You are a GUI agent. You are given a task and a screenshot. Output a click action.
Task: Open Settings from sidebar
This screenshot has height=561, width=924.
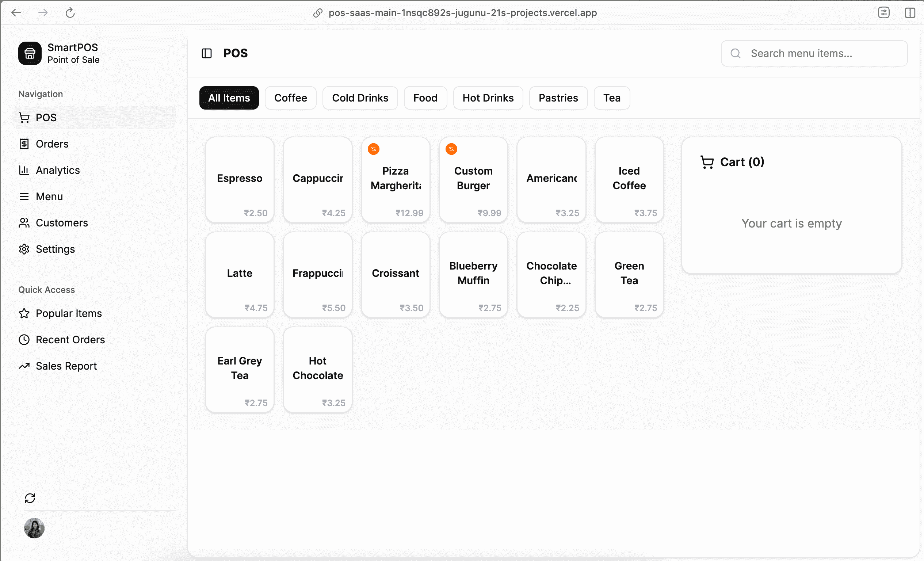[x=55, y=249]
